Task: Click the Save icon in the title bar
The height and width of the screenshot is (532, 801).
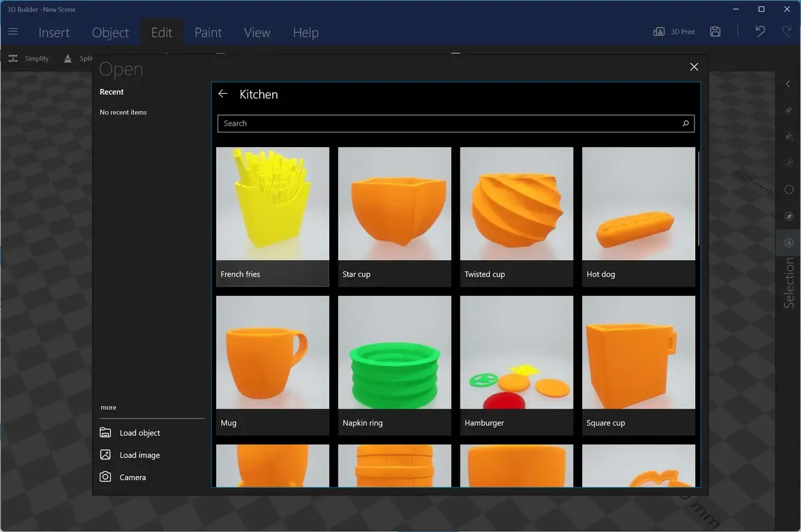Action: click(715, 31)
